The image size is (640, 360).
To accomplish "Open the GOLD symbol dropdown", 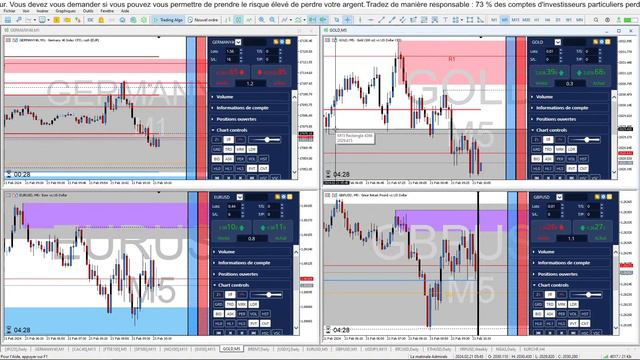I will (x=558, y=42).
